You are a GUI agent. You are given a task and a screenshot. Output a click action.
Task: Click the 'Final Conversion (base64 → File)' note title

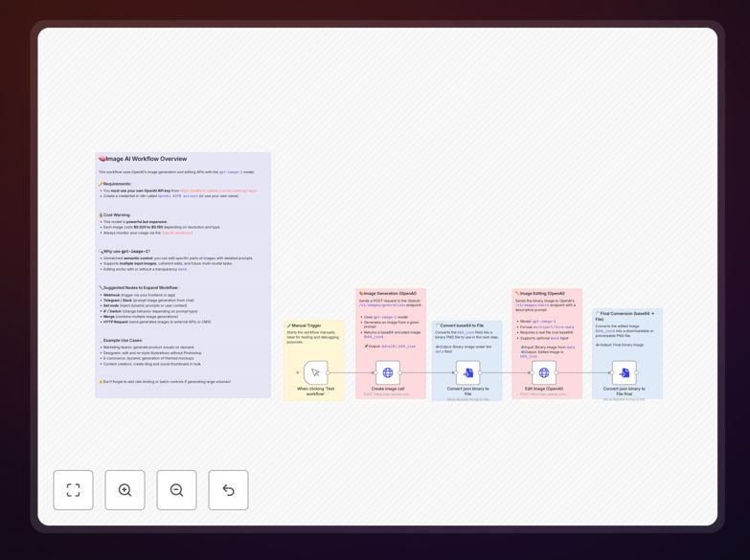click(625, 316)
